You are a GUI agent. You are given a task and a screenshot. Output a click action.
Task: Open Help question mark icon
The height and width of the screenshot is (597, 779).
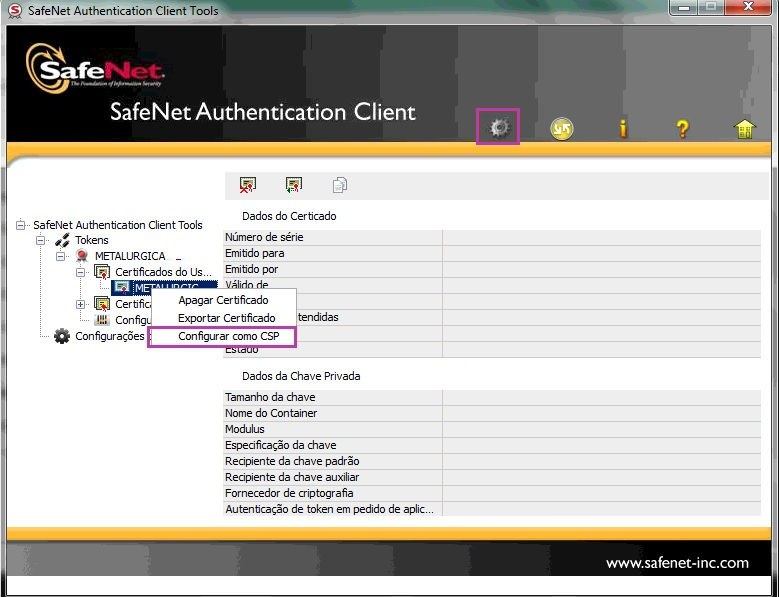pos(683,129)
